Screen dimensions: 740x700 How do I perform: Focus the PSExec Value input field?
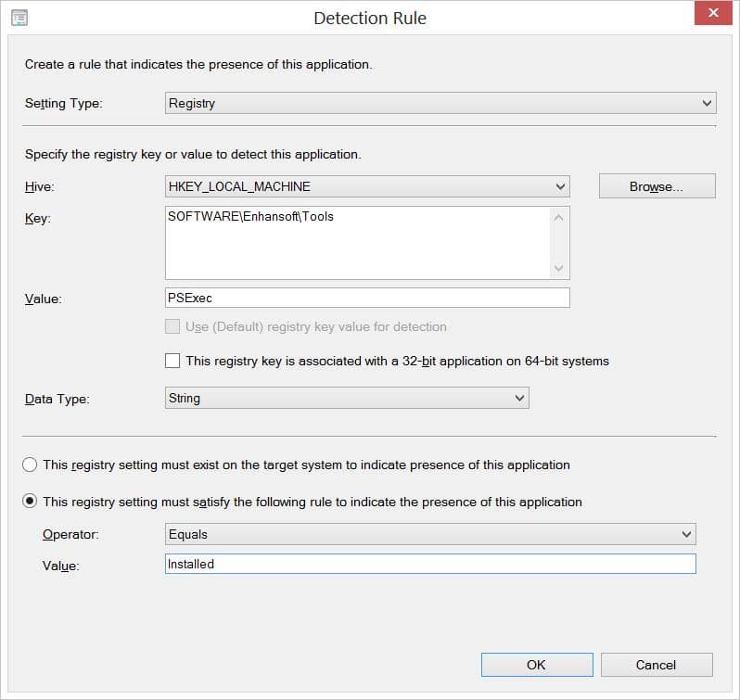(367, 298)
